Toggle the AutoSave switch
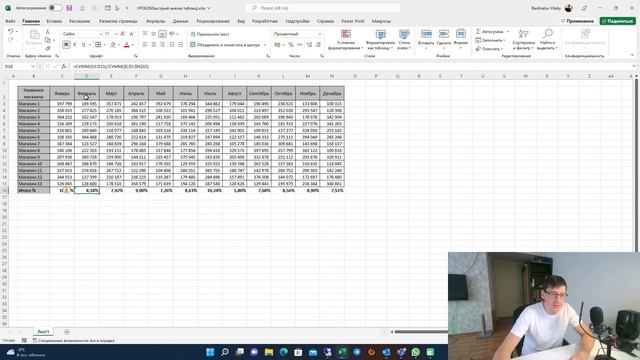Viewport: 640px width, 360px height. 56,8
